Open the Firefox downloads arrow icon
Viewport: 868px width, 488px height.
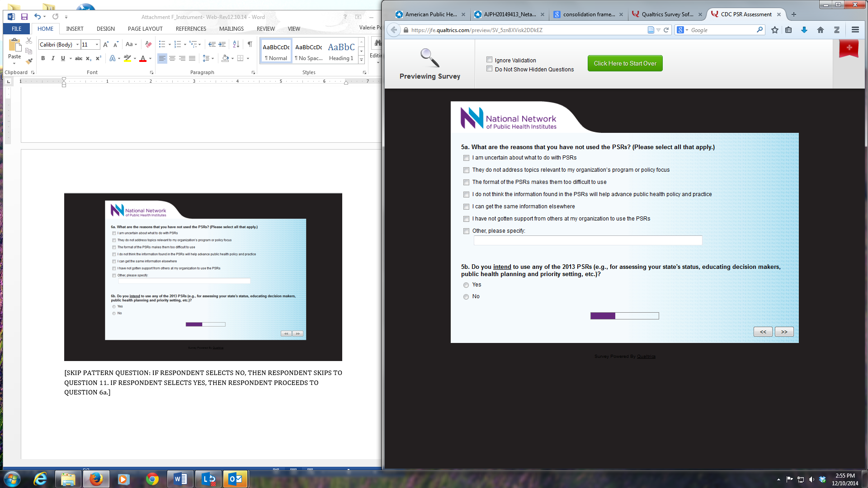(x=804, y=30)
